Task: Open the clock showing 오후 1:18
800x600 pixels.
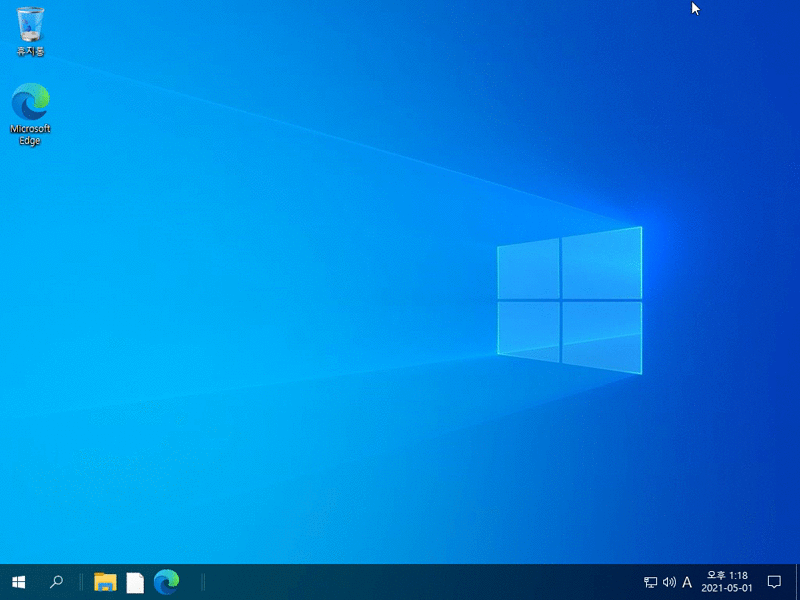Action: click(x=727, y=582)
